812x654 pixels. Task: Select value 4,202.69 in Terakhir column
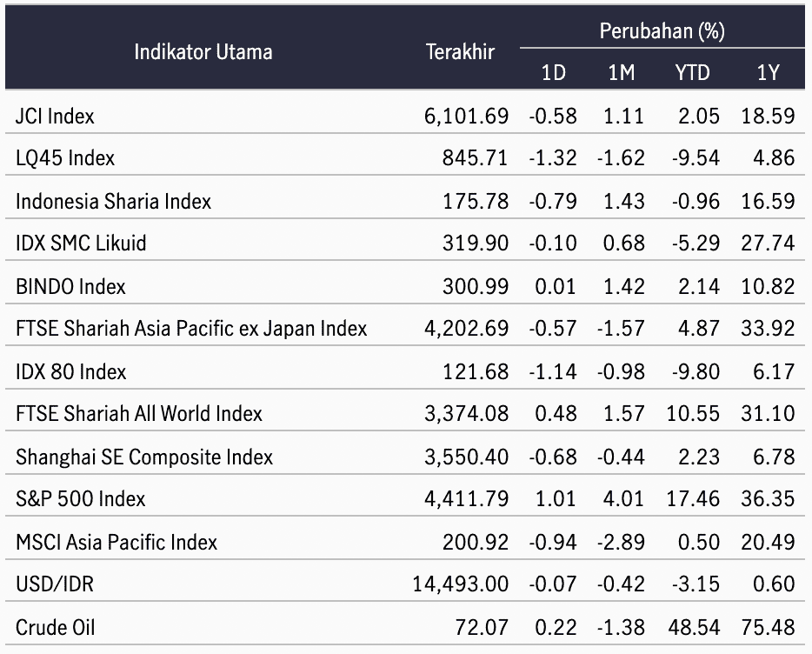466,329
